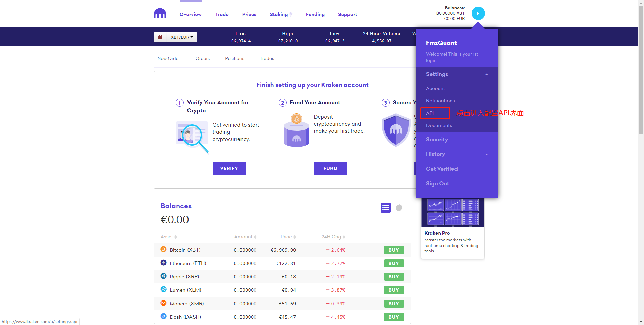
Task: Select the Positions sub-tab
Action: coord(235,58)
